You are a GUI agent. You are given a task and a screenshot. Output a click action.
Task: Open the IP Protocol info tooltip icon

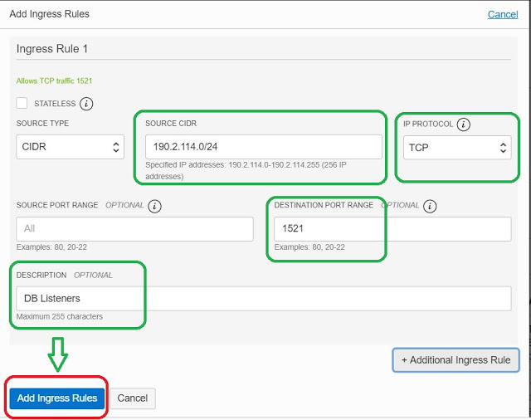pos(463,125)
